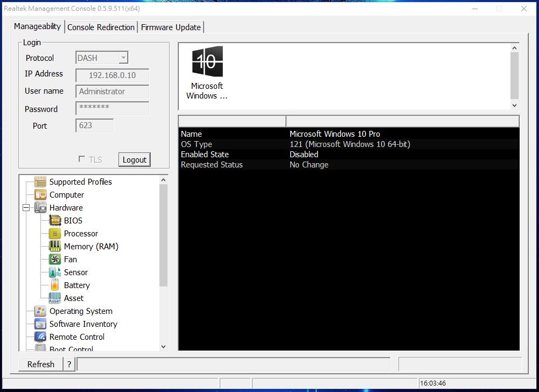Select Sensor under Hardware
The image size is (539, 392).
(x=76, y=272)
